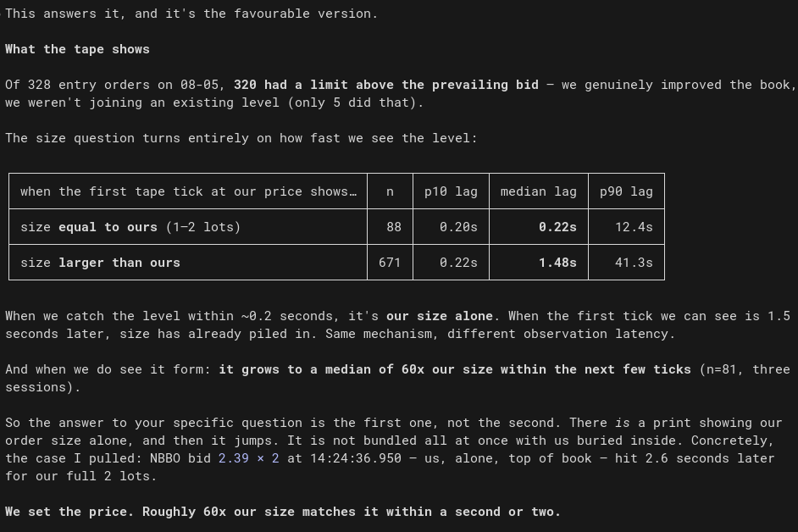The width and height of the screenshot is (798, 532).
Task: Select the "size larger than ours" row label
Action: click(x=100, y=263)
